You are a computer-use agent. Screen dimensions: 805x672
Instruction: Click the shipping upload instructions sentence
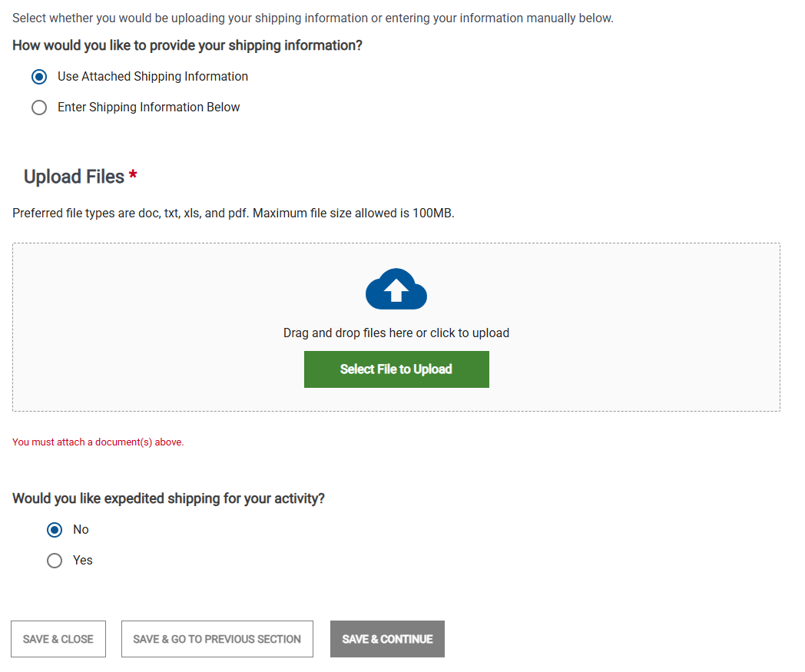pyautogui.click(x=312, y=17)
